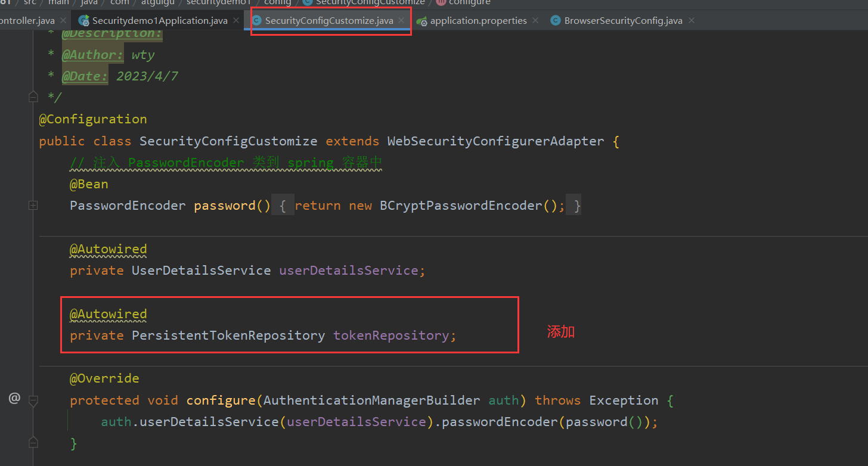Click the userDetailsService field name in declaration
This screenshot has height=466, width=868.
349,271
